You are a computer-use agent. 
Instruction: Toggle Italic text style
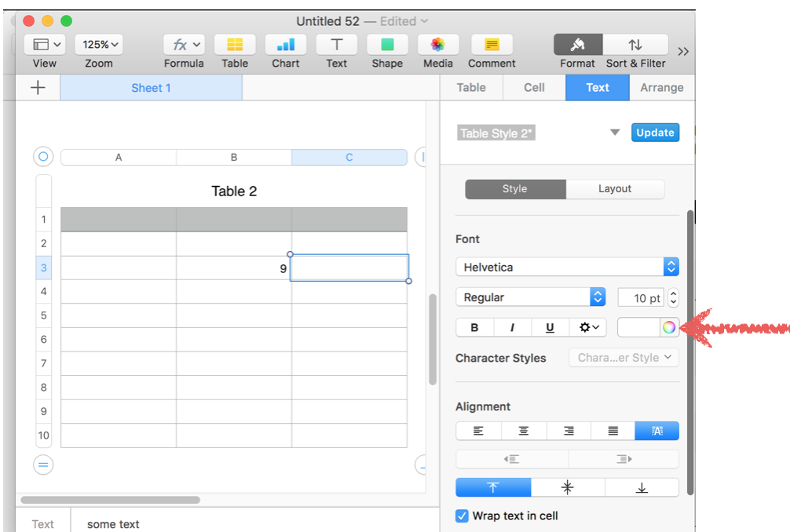click(x=512, y=327)
